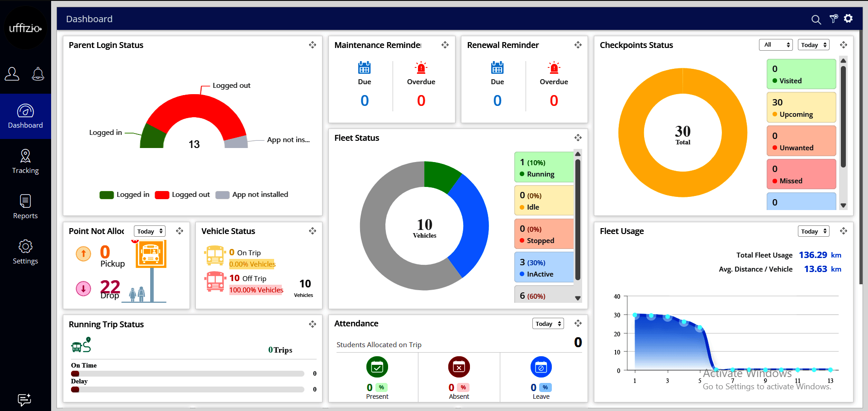Open dashboard settings gear icon
The image size is (868, 411).
[849, 18]
